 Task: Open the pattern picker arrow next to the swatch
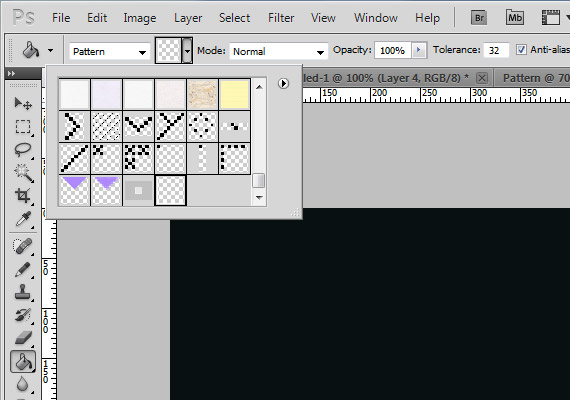coord(187,50)
